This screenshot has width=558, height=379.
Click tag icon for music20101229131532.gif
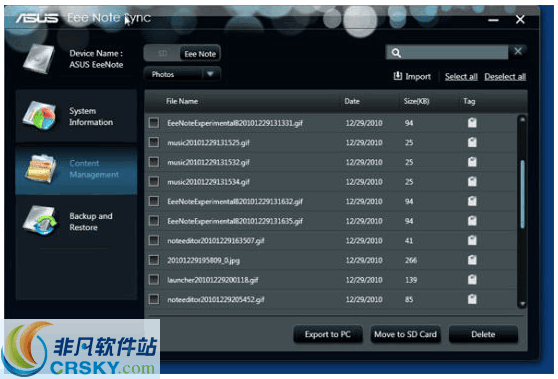click(x=472, y=162)
